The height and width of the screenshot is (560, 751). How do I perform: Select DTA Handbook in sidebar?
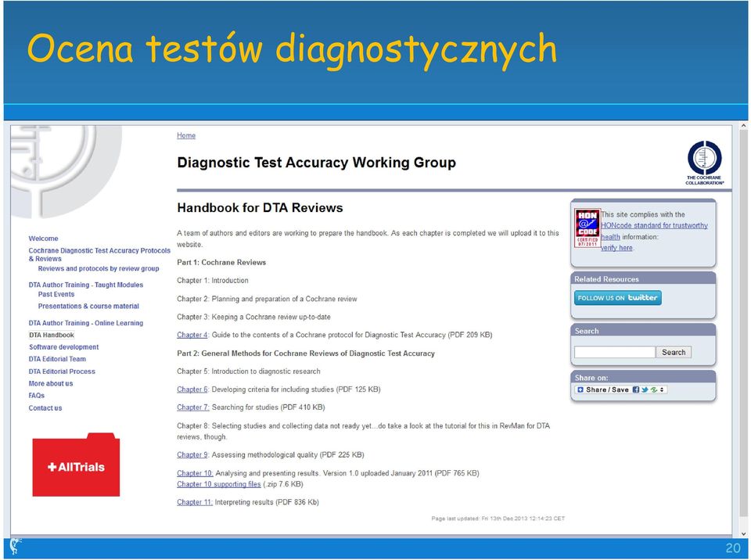52,336
